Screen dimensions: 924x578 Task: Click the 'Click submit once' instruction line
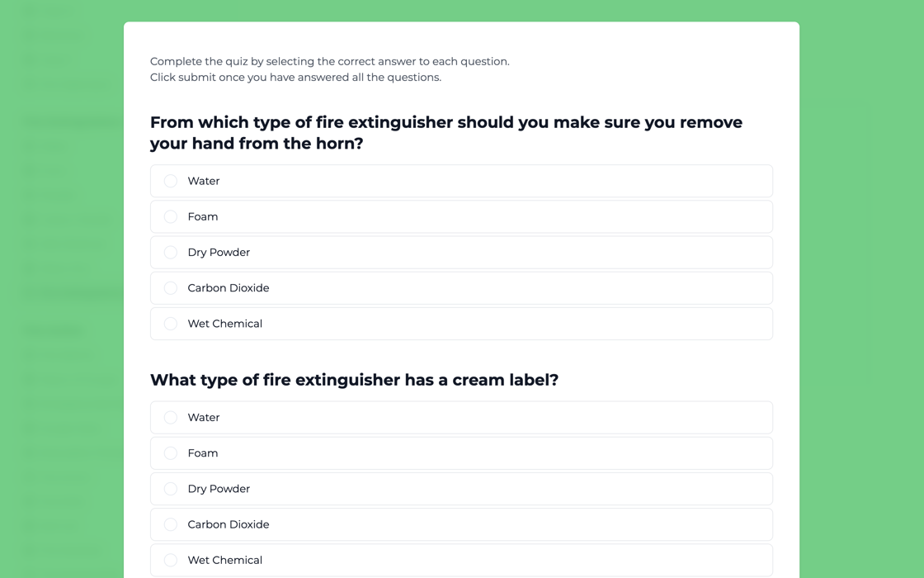click(x=295, y=78)
